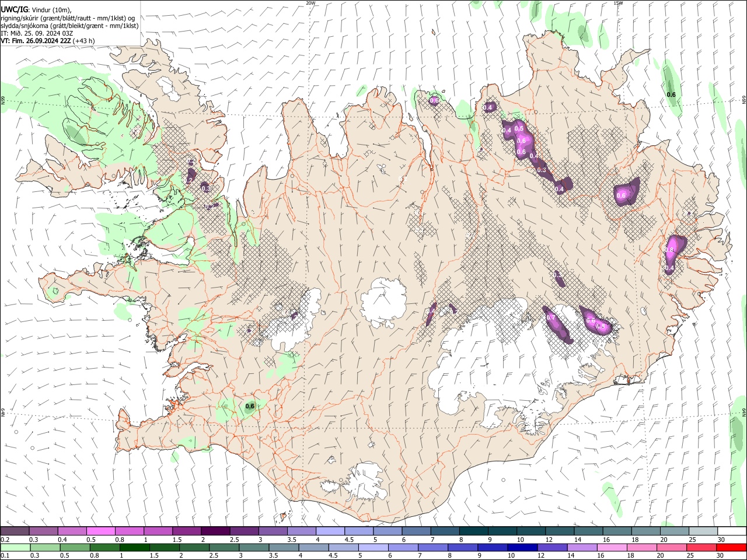This screenshot has width=747, height=560.
Task: Click the '0.2' label in the upper legend row
Action: click(x=5, y=540)
